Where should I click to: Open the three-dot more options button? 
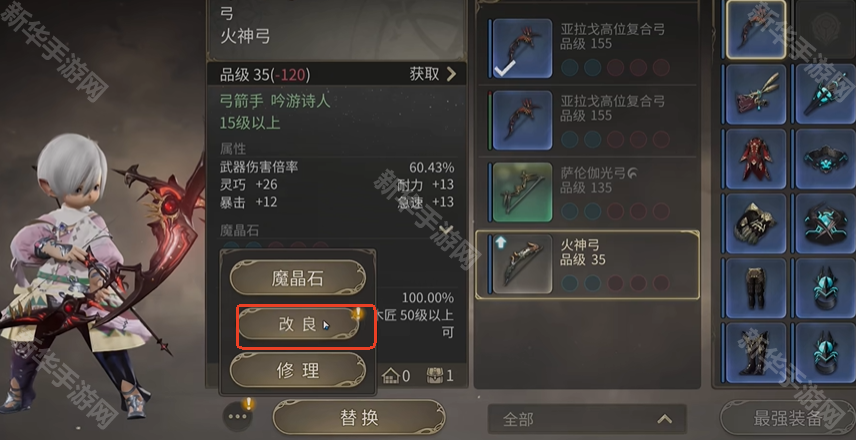pos(238,417)
